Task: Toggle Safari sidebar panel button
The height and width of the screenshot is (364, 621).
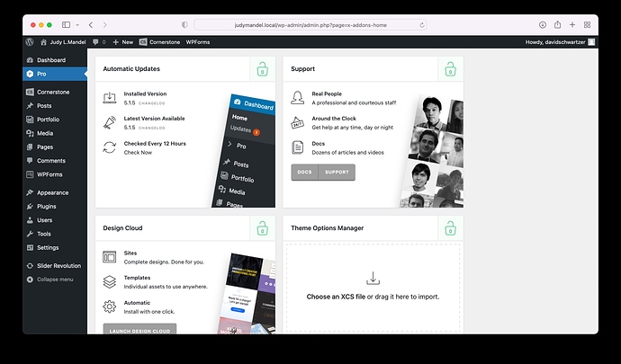Action: [x=66, y=25]
